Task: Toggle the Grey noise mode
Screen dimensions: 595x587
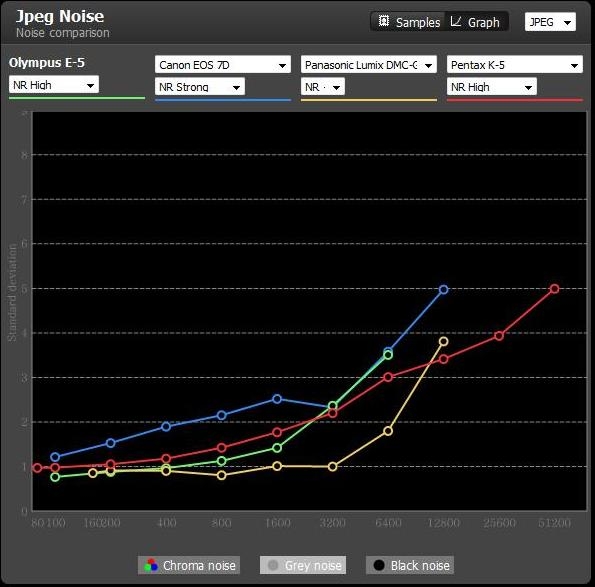Action: click(303, 565)
